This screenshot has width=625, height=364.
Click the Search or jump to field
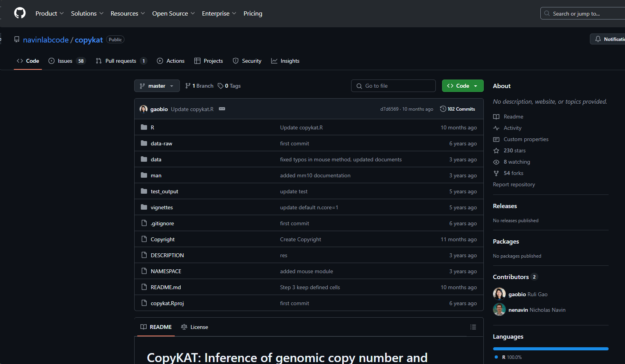point(583,13)
